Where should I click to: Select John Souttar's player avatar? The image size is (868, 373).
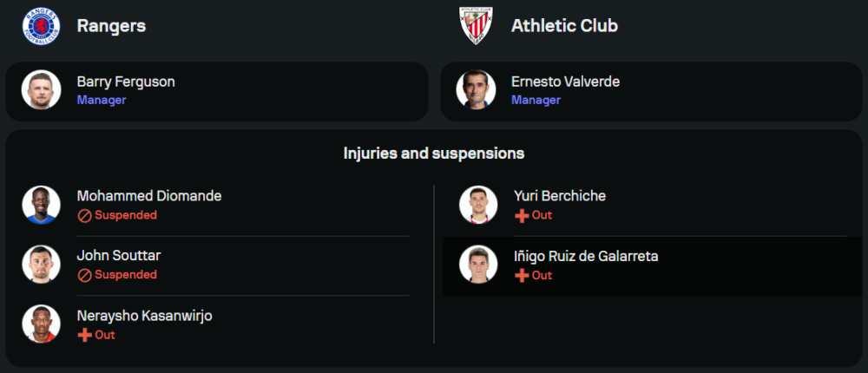tap(41, 265)
